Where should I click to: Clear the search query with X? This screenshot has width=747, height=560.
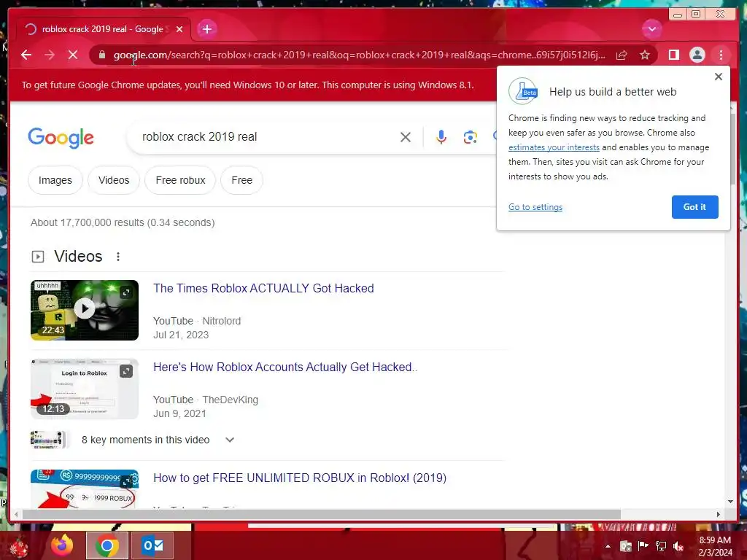click(406, 137)
